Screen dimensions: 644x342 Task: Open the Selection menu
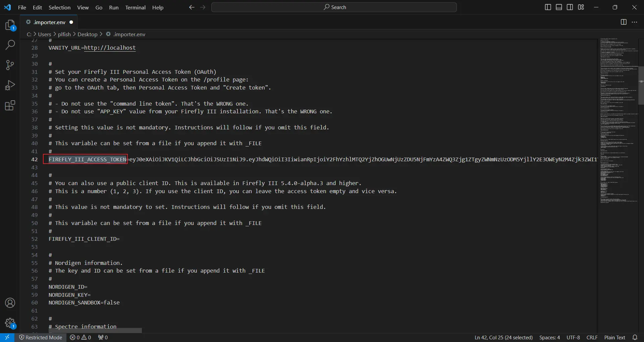pyautogui.click(x=60, y=7)
